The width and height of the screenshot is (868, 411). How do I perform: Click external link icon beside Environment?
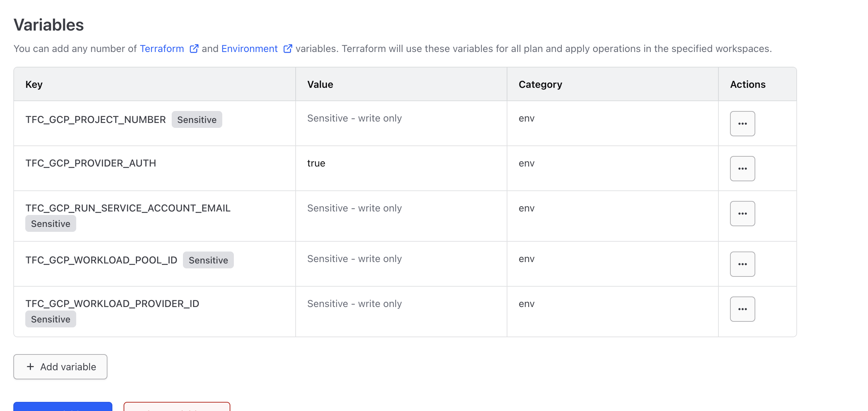288,48
